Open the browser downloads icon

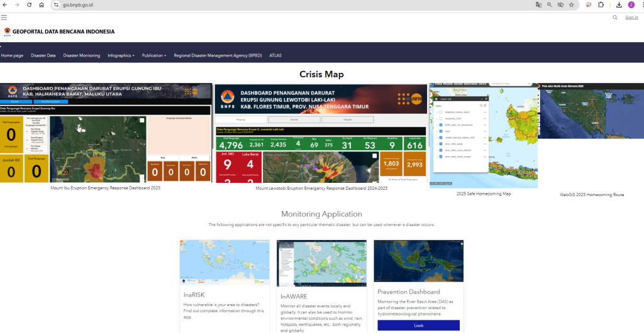point(619,4)
